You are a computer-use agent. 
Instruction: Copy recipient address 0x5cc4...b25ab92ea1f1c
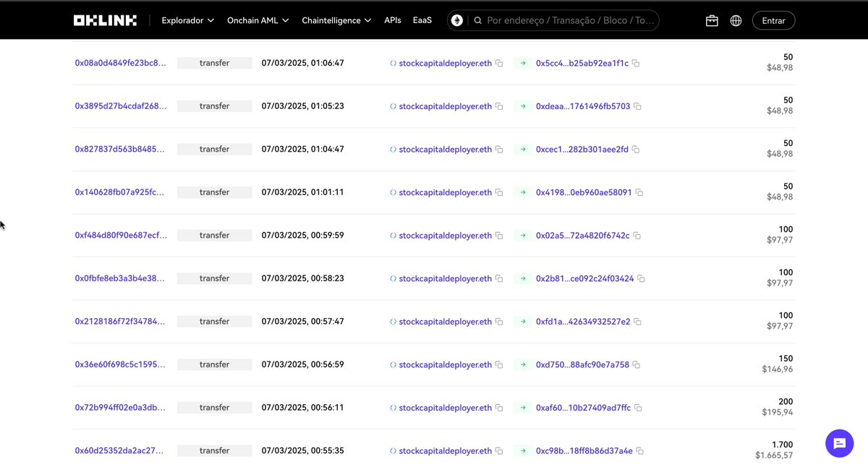[636, 64]
